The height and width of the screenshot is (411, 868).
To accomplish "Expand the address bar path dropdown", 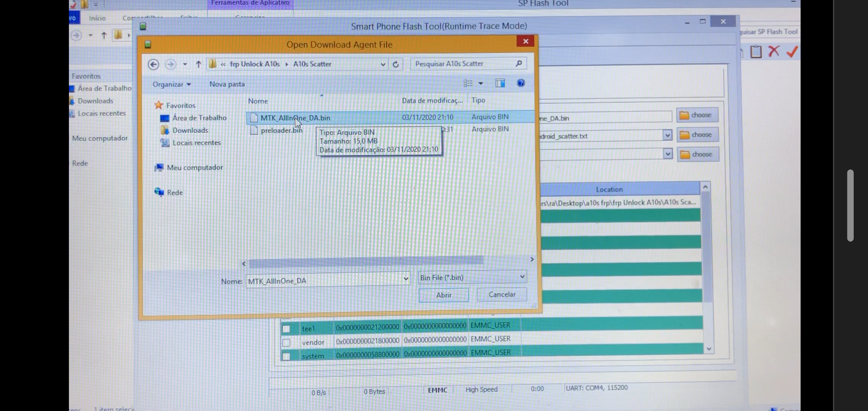I will pos(383,64).
